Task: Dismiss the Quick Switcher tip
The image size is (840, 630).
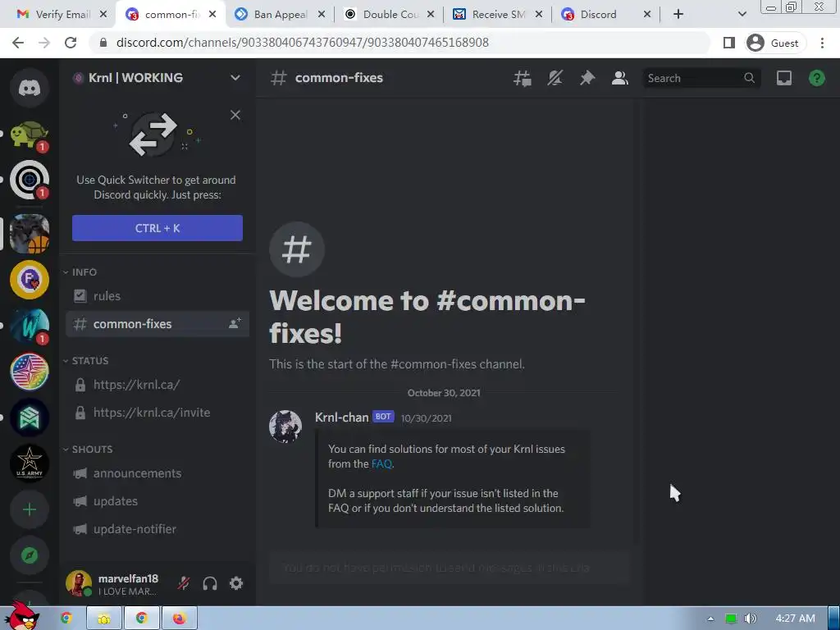Action: [235, 115]
